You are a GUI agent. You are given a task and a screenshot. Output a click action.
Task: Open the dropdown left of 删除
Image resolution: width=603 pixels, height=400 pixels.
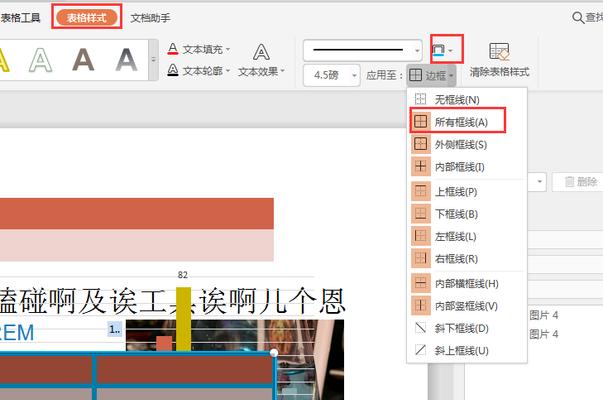pyautogui.click(x=539, y=182)
